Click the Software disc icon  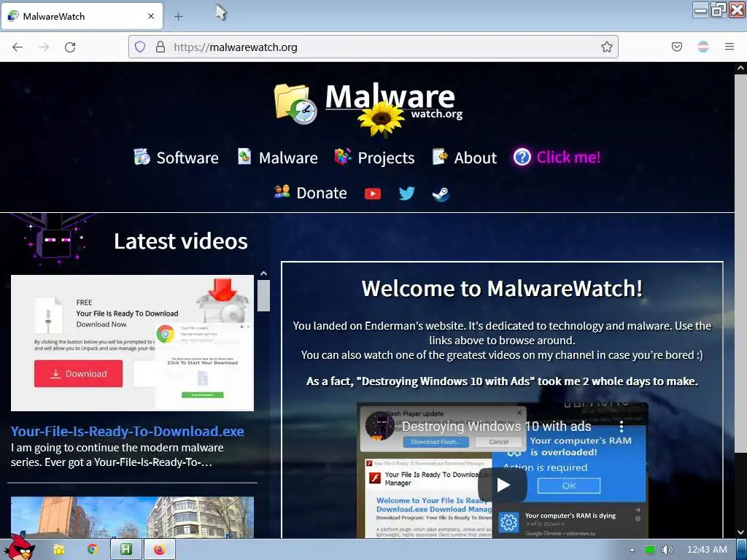142,157
